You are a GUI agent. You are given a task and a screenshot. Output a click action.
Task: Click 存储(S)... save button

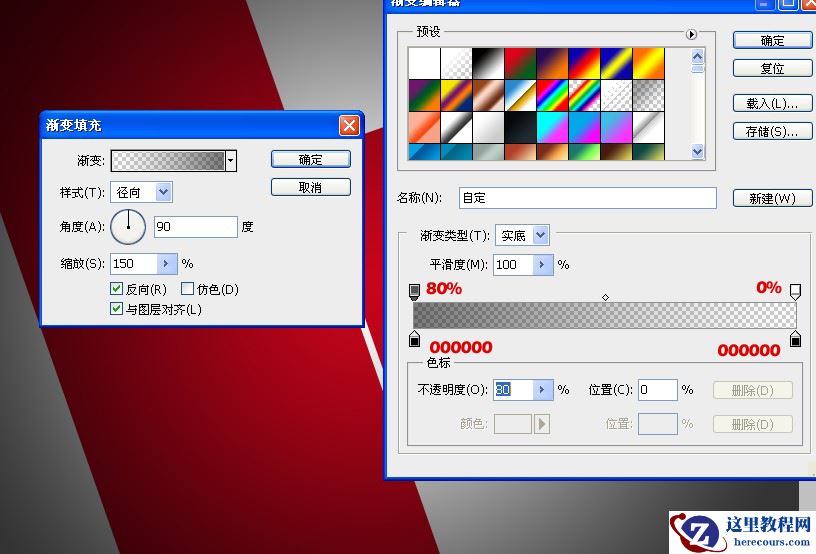pyautogui.click(x=772, y=132)
